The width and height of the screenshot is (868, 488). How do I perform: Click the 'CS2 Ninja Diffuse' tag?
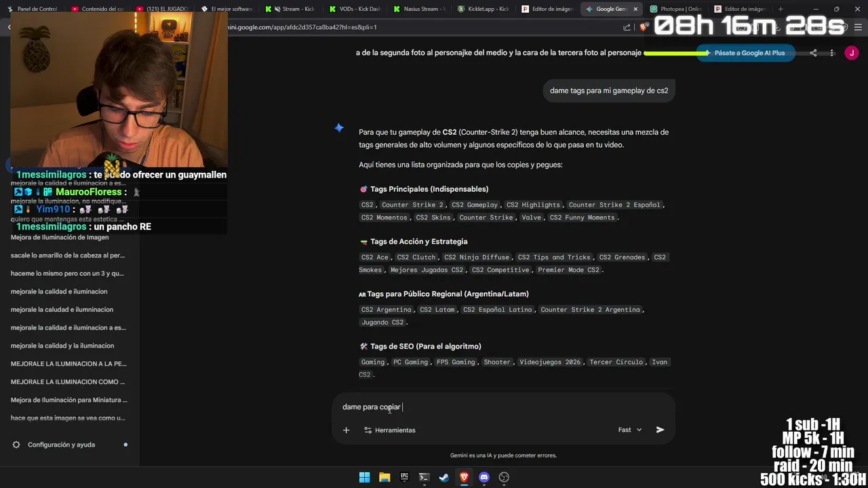coord(477,257)
